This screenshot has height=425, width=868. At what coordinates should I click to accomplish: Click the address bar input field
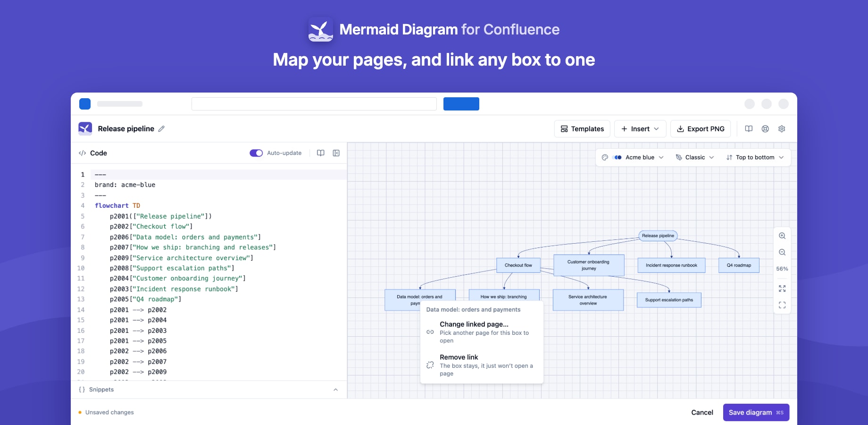[x=314, y=104]
